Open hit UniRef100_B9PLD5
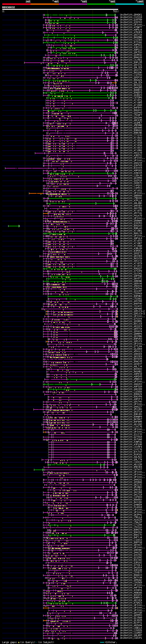The height and width of the screenshot is (644, 146). [x=131, y=63]
